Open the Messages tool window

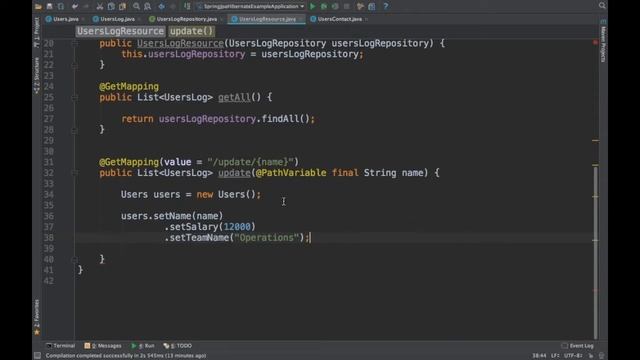(x=103, y=346)
